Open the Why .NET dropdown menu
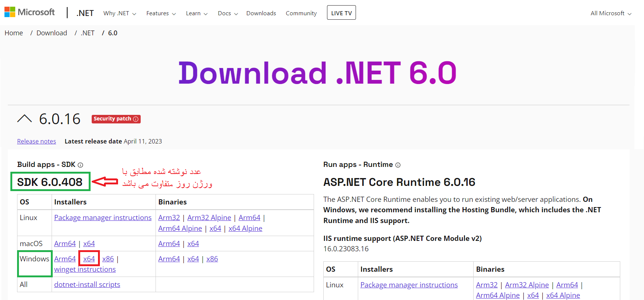 [120, 13]
